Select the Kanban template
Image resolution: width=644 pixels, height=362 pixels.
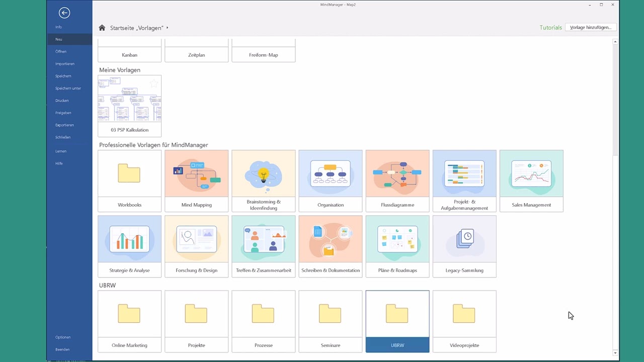click(129, 51)
